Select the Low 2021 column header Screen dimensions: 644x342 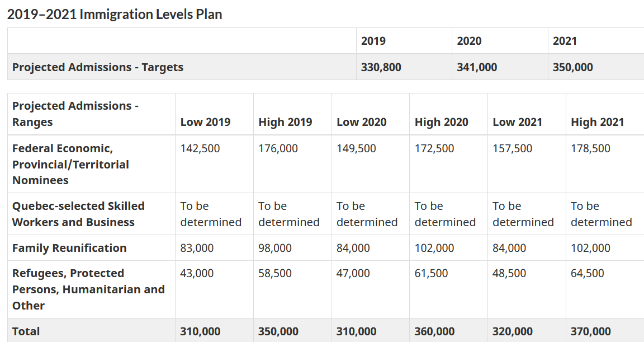click(x=517, y=122)
